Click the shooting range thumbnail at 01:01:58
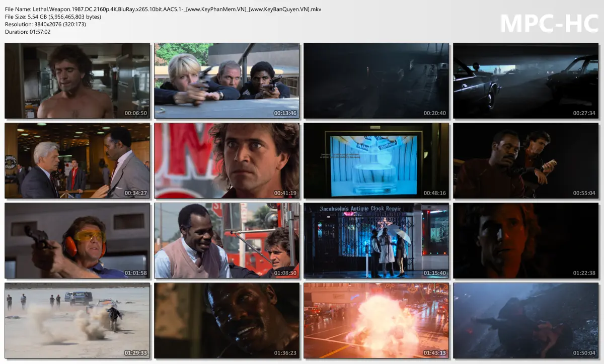The image size is (604, 364). point(77,240)
